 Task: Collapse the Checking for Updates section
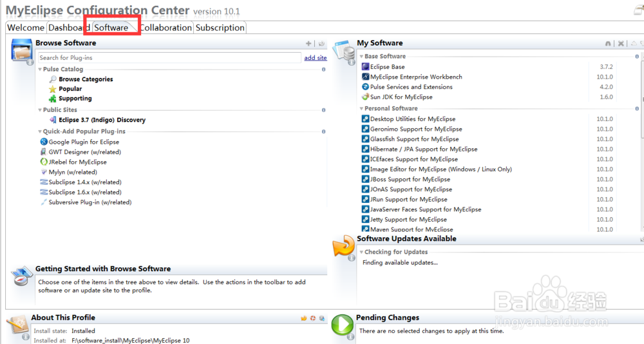click(x=361, y=252)
